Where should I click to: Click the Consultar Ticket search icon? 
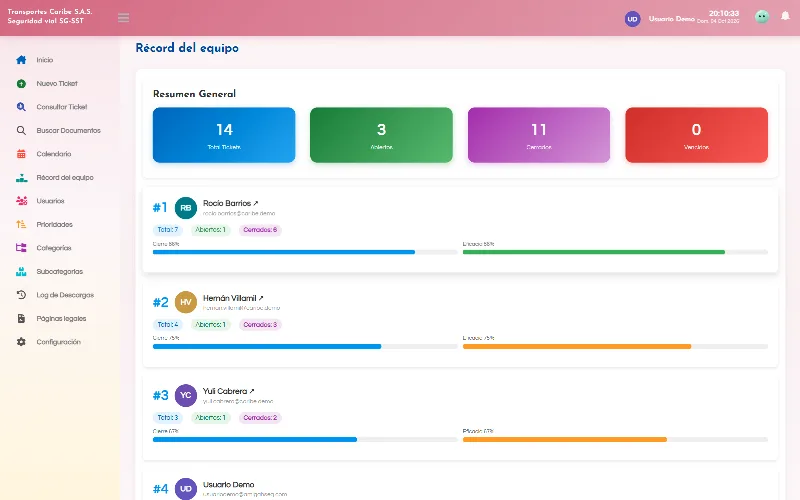[21, 107]
